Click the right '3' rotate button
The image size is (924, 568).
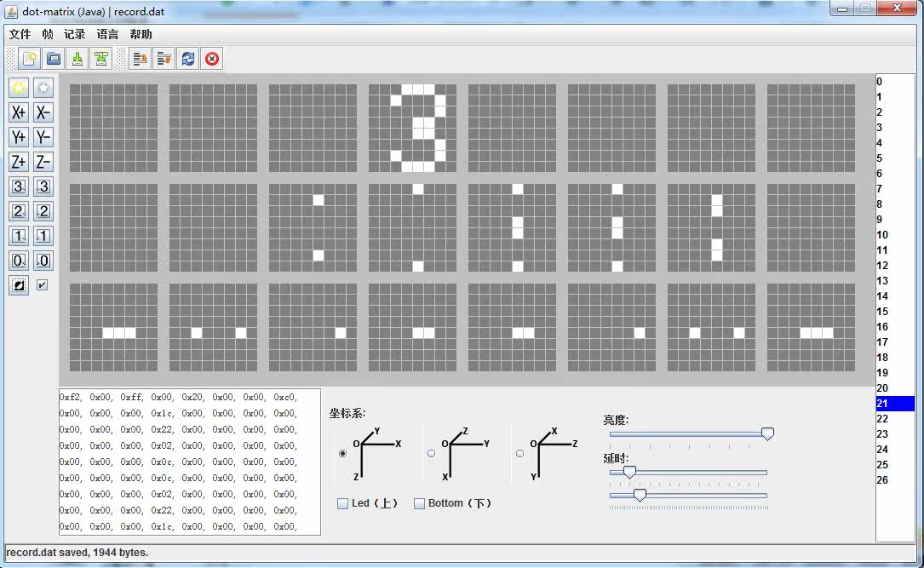[x=43, y=186]
